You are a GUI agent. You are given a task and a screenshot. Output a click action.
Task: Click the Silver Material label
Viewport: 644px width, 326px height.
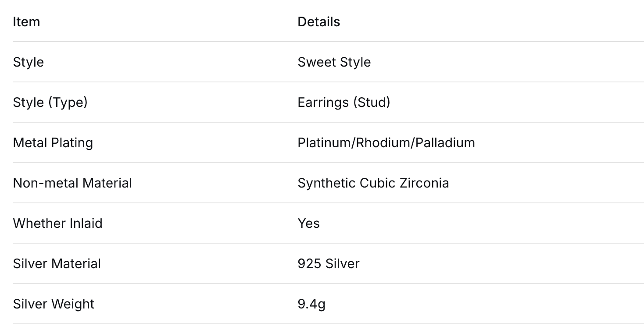point(57,263)
